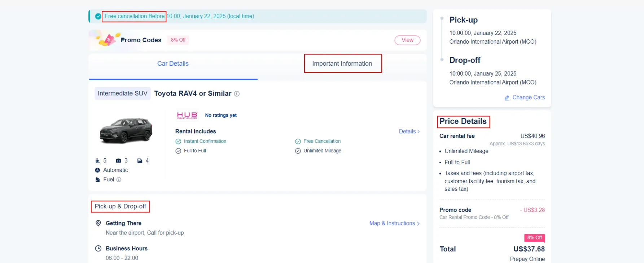
Task: Click the Automatic transmission icon
Action: pos(97,170)
